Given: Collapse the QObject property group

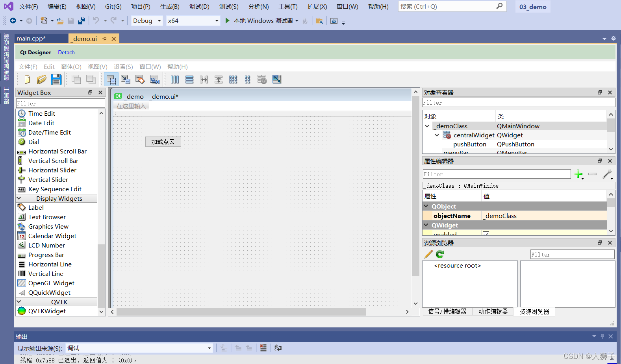Looking at the screenshot, I should click(426, 206).
